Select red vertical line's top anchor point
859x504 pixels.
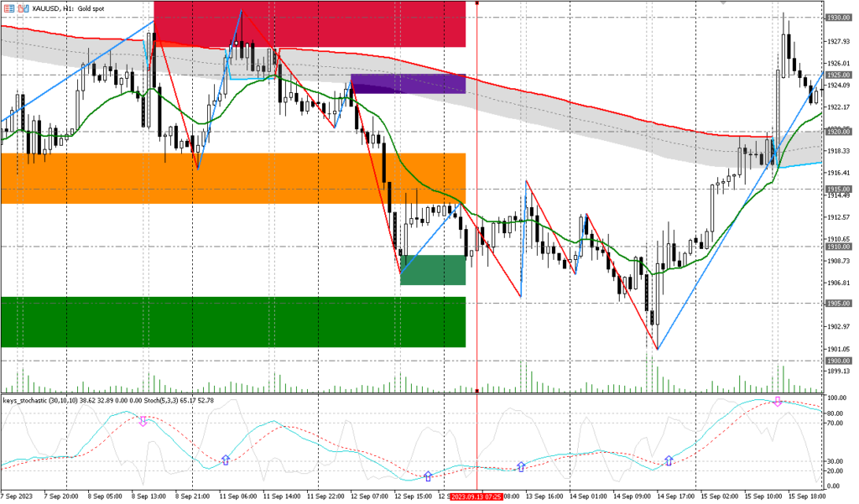coord(476,3)
